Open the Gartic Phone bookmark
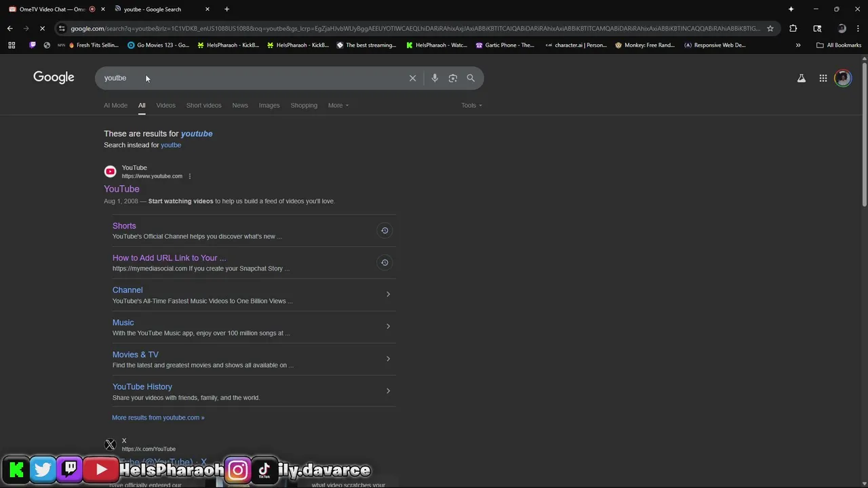868x488 pixels. coord(505,45)
